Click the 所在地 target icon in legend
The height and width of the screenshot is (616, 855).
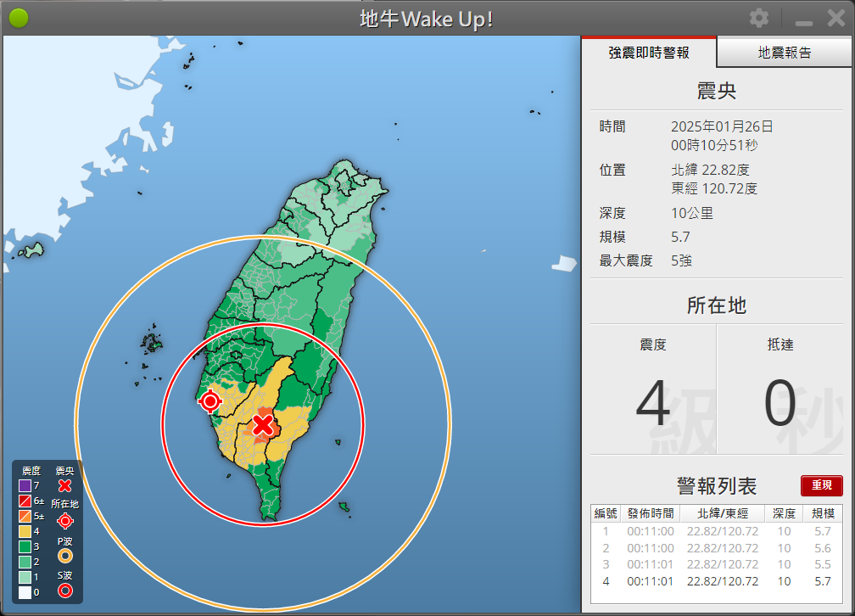coord(64,521)
